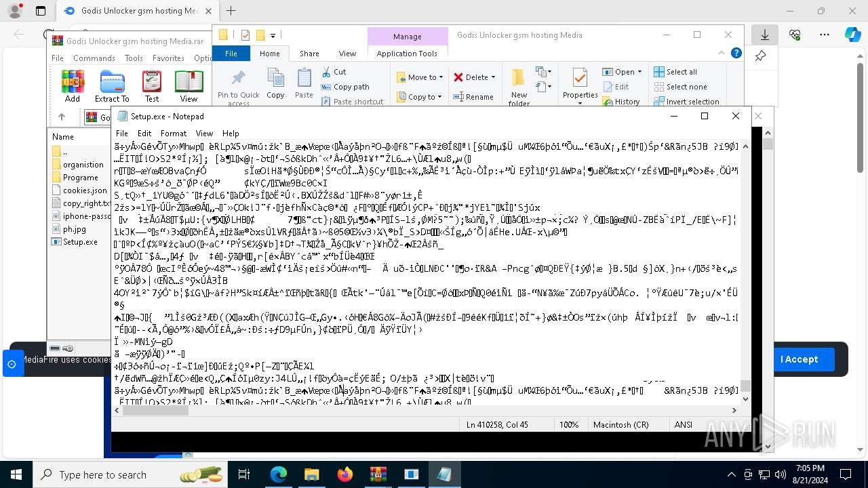
Task: Open Firefox from the taskbar
Action: (344, 474)
